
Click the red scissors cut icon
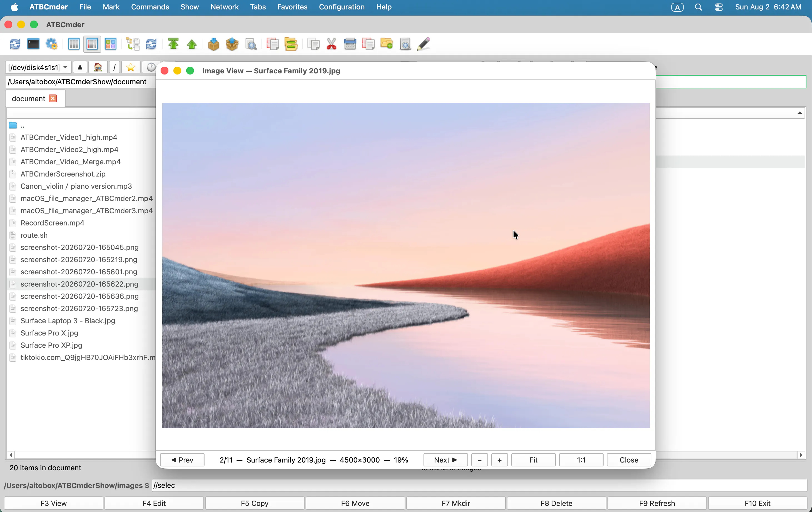332,44
